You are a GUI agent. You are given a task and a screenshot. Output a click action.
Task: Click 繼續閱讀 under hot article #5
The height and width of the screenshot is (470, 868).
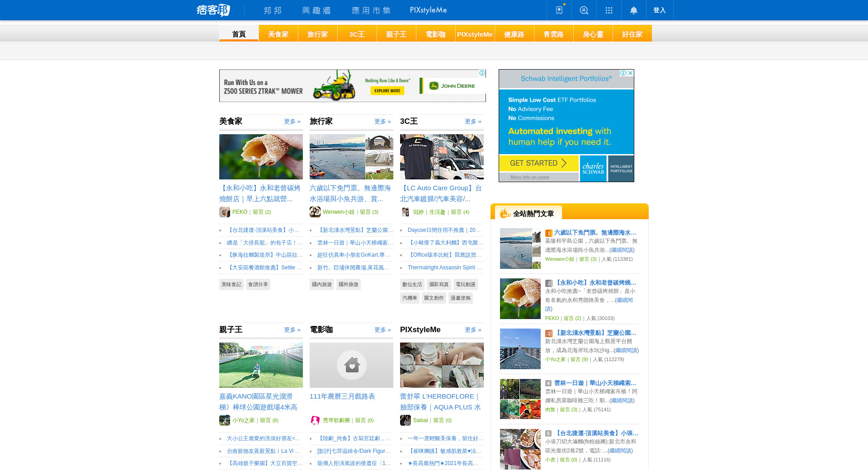click(620, 451)
